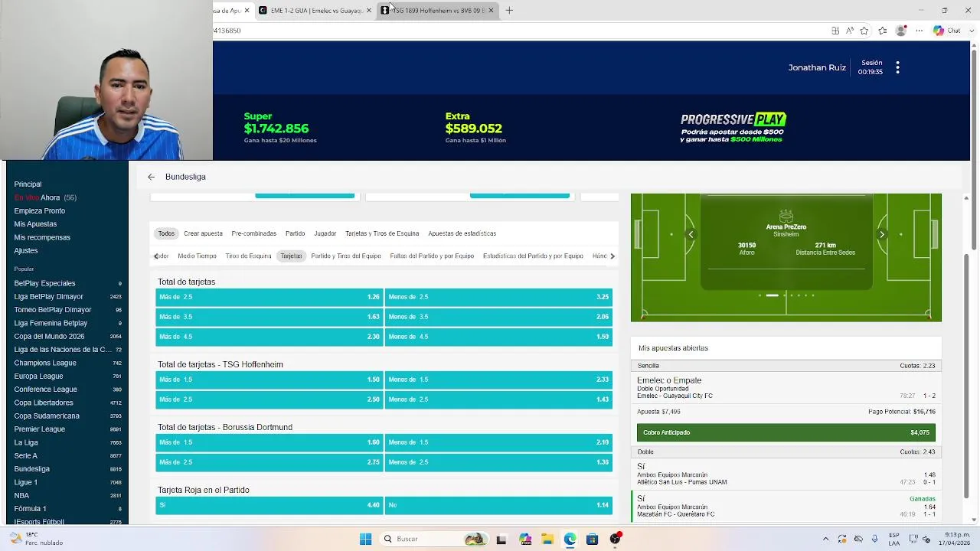The height and width of the screenshot is (551, 980).
Task: Open Ajustes in sidebar
Action: tap(25, 251)
